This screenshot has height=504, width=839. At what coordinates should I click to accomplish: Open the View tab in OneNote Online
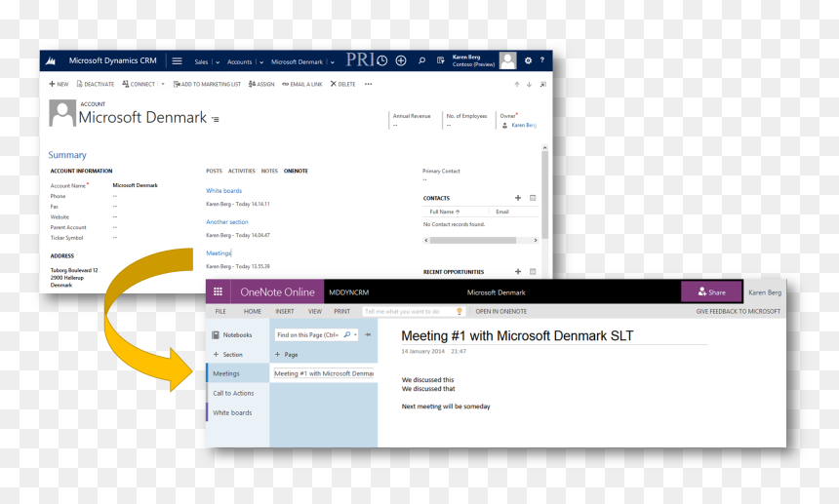point(314,312)
